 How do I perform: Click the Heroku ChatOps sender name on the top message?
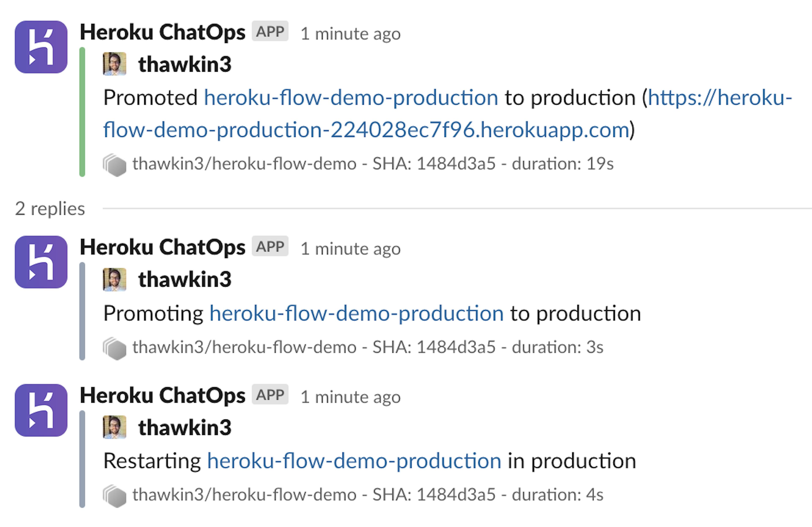[x=162, y=31]
